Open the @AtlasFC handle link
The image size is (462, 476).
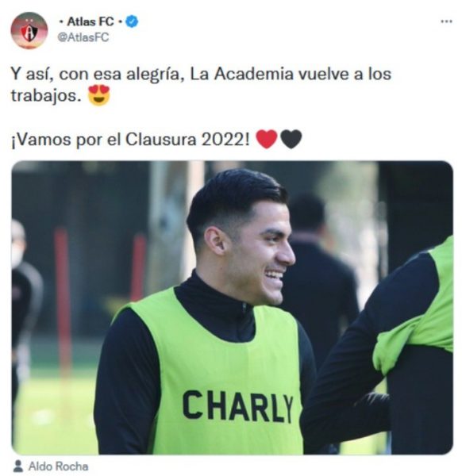pyautogui.click(x=83, y=37)
